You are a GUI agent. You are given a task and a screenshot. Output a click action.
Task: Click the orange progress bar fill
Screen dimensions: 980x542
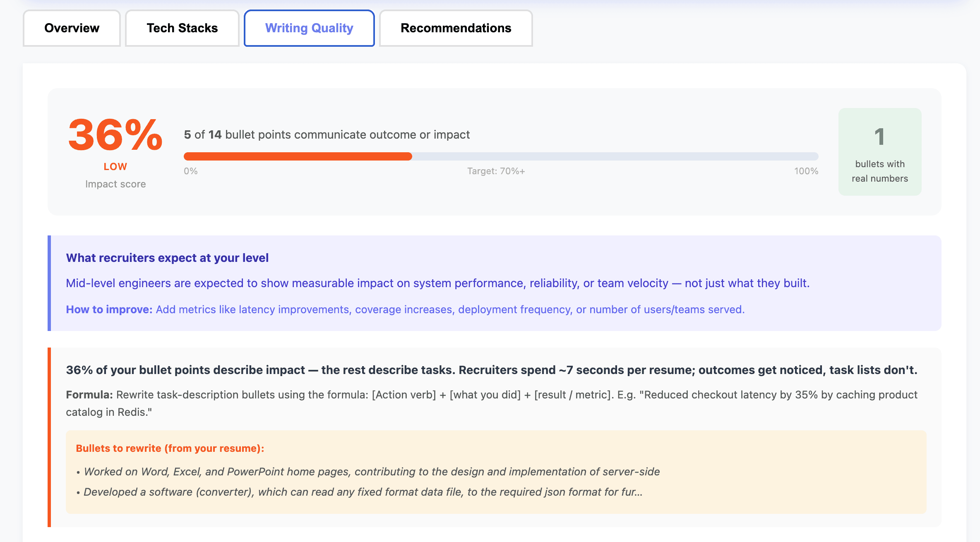297,156
